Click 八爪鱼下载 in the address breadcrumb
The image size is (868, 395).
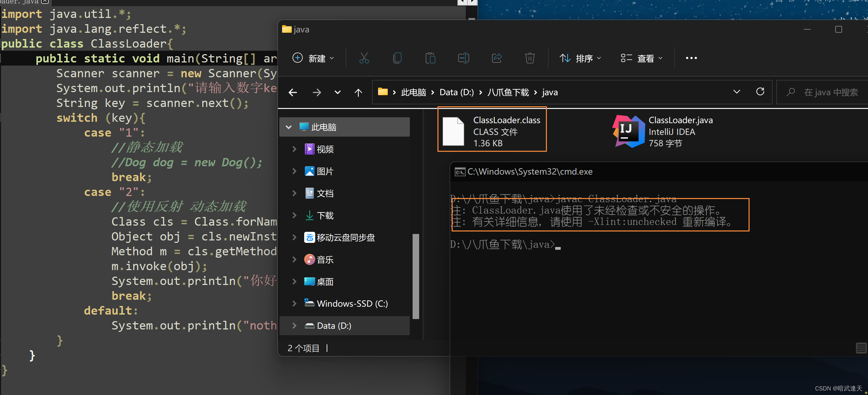tap(508, 92)
